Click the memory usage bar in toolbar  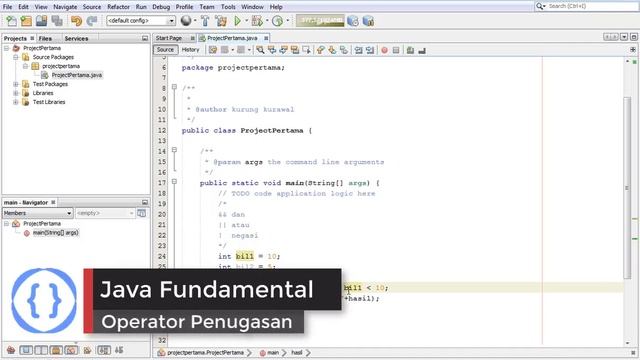click(320, 20)
